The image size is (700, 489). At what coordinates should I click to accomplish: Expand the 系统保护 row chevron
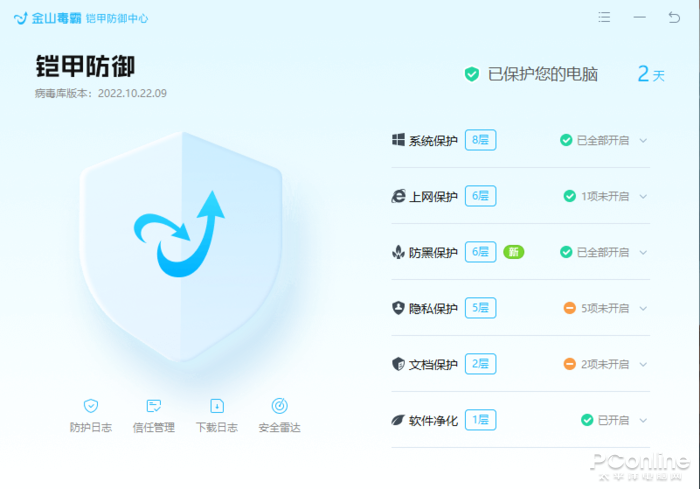[x=643, y=140]
